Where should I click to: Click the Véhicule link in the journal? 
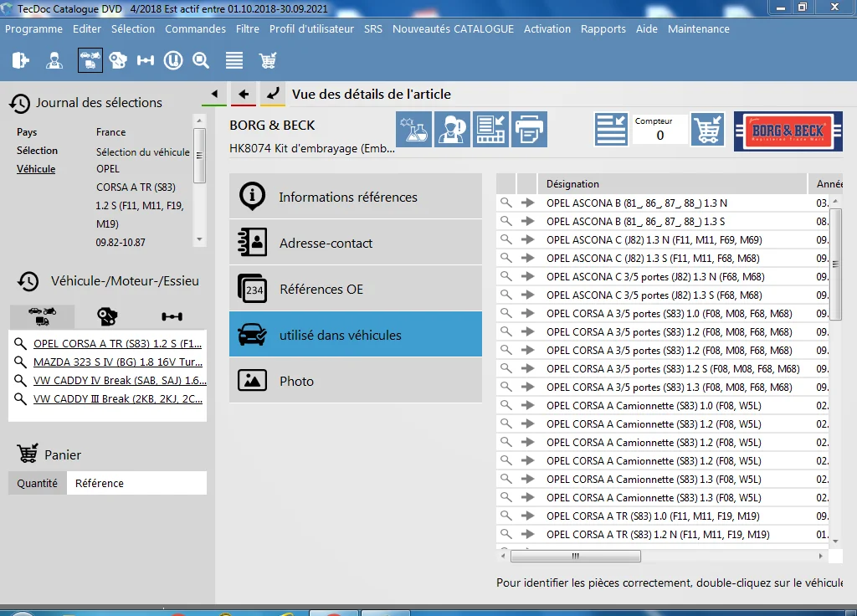36,169
